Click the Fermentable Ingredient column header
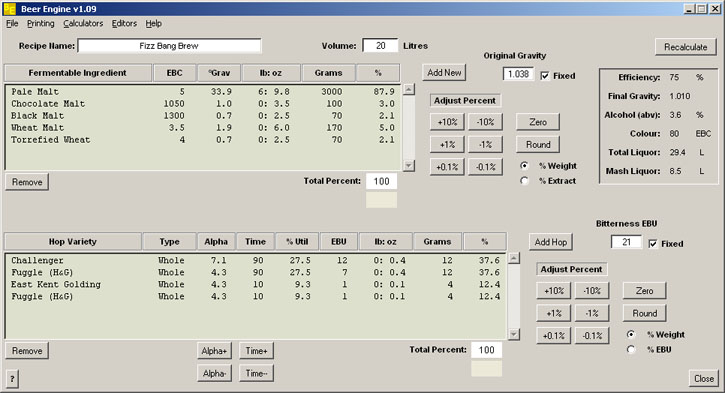This screenshot has height=393, width=725. pyautogui.click(x=78, y=73)
